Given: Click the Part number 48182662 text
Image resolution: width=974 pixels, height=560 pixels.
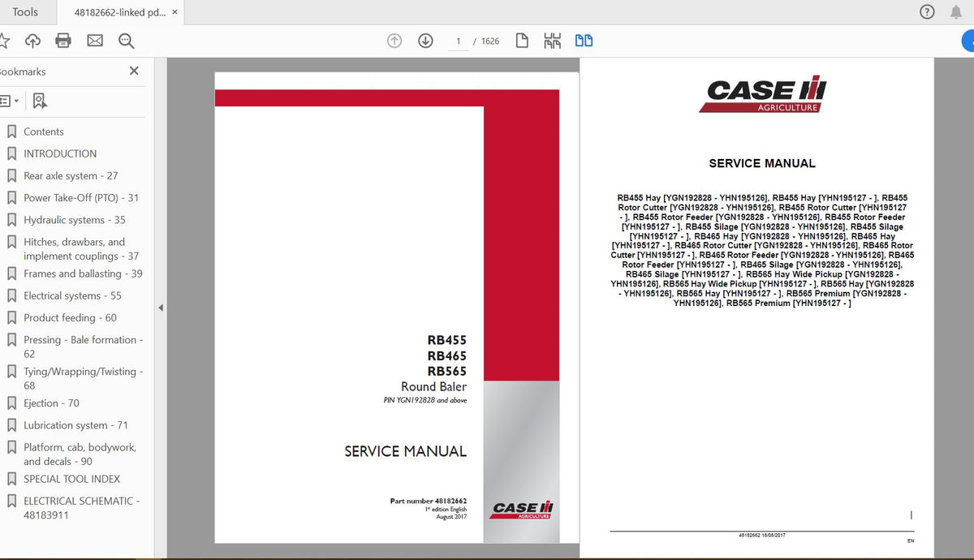Looking at the screenshot, I should pyautogui.click(x=428, y=501).
